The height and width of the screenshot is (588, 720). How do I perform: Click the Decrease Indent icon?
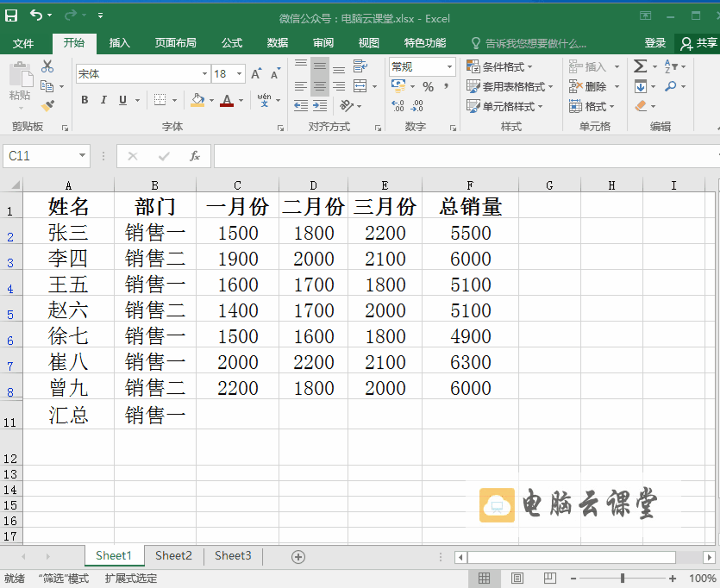click(301, 106)
